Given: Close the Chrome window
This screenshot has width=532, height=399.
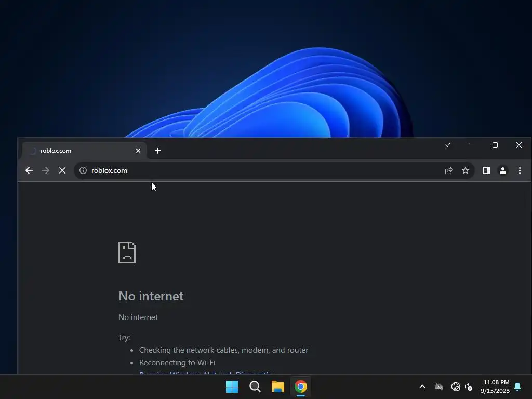Looking at the screenshot, I should [519, 145].
